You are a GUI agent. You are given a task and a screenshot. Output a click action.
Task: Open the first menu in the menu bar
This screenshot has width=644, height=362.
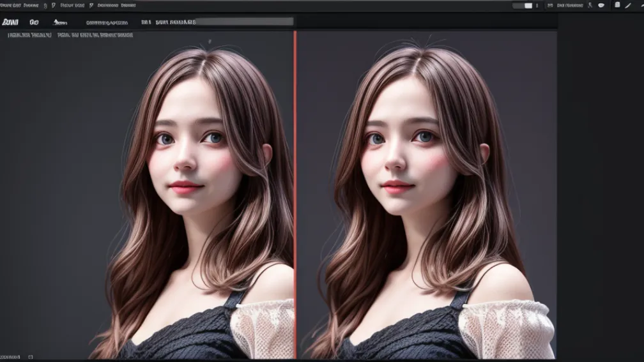(11, 5)
